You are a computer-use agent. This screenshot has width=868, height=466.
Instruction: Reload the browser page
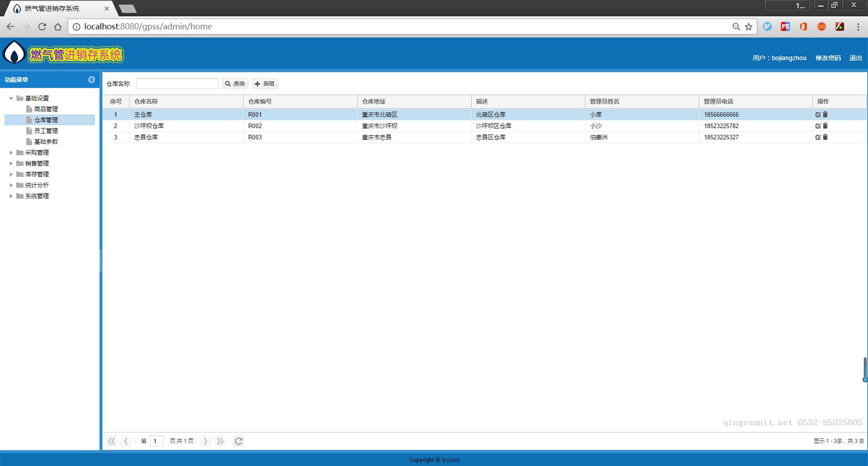[x=42, y=27]
